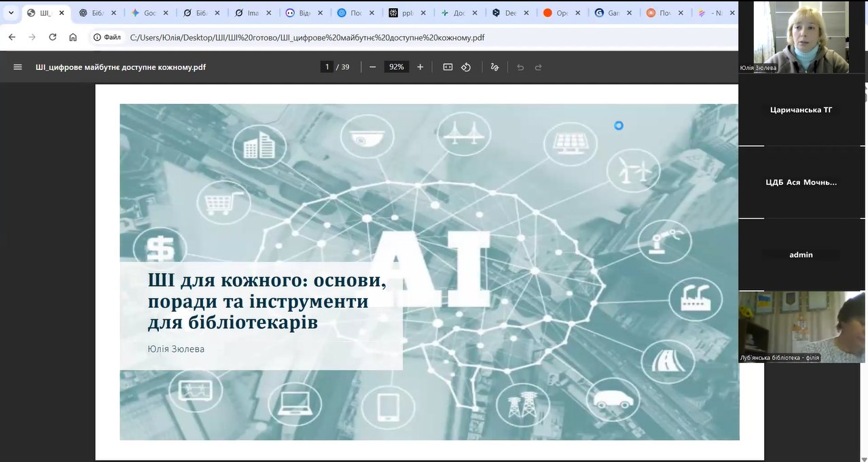
Task: Click the 92% zoom level field
Action: (396, 67)
